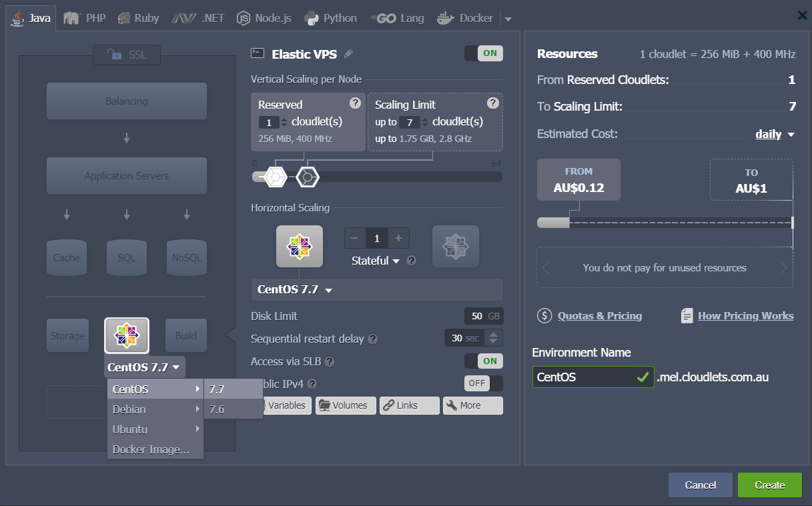Choose Ubuntu from the OS menu
This screenshot has width=812, height=506.
point(155,429)
